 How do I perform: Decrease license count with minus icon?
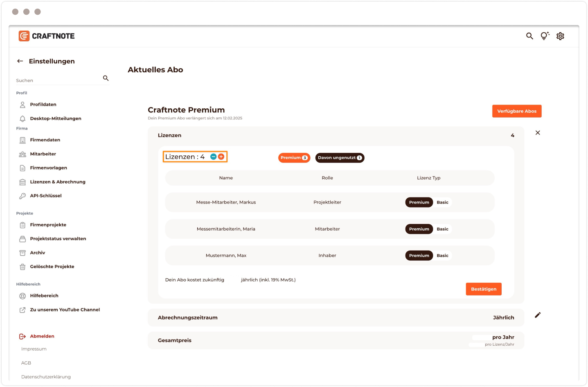pyautogui.click(x=213, y=157)
